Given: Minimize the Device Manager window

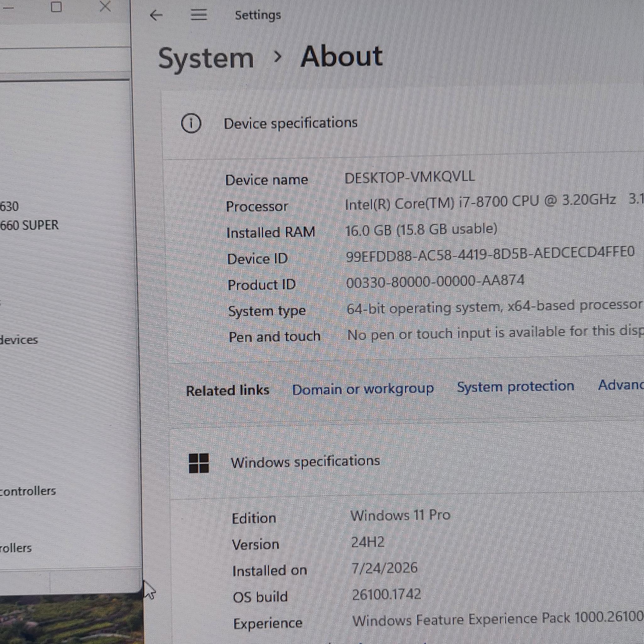Looking at the screenshot, I should click(x=7, y=7).
